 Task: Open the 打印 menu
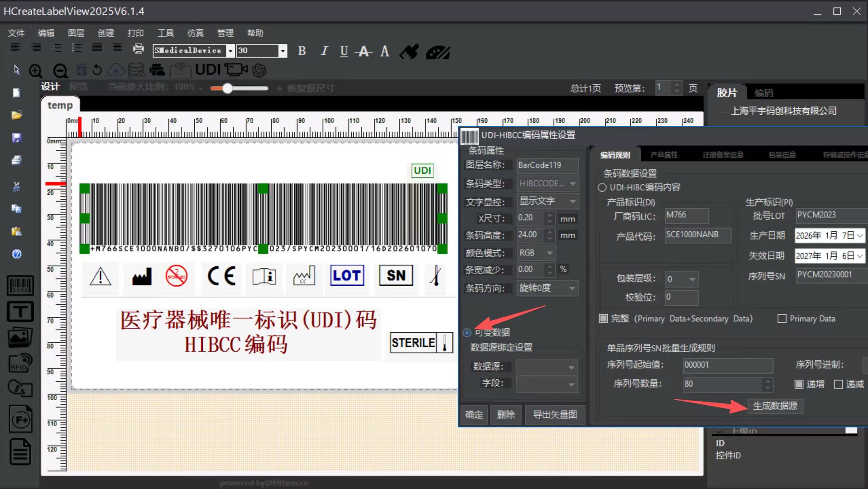pyautogui.click(x=136, y=33)
